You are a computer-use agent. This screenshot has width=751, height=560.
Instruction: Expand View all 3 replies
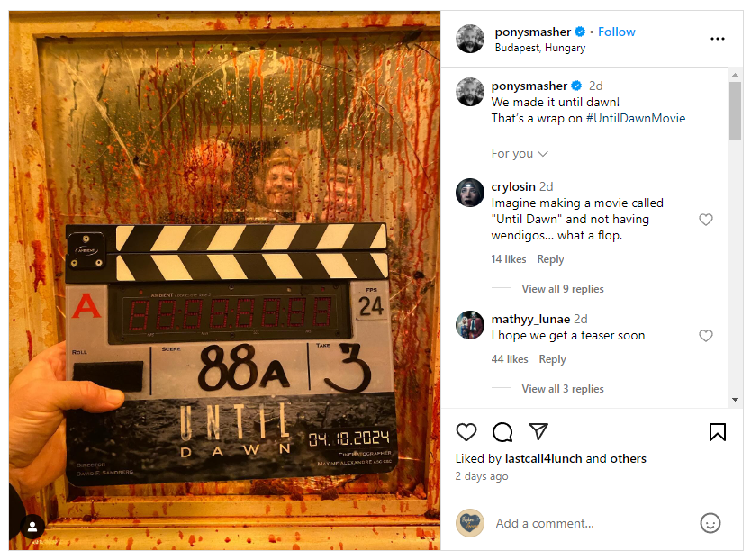coord(563,389)
